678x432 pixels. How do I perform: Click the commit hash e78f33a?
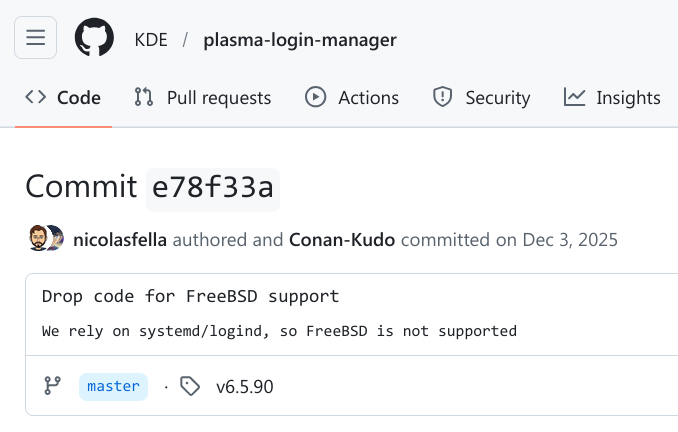pos(212,187)
